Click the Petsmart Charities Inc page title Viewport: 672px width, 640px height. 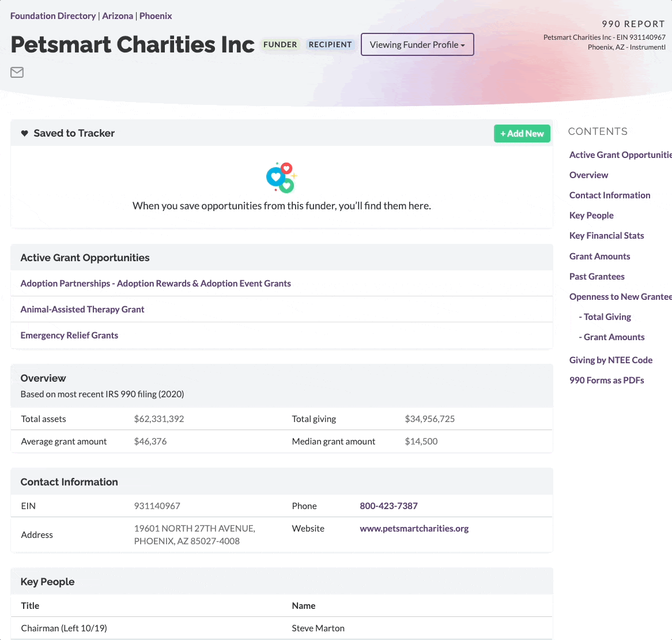[x=133, y=44]
